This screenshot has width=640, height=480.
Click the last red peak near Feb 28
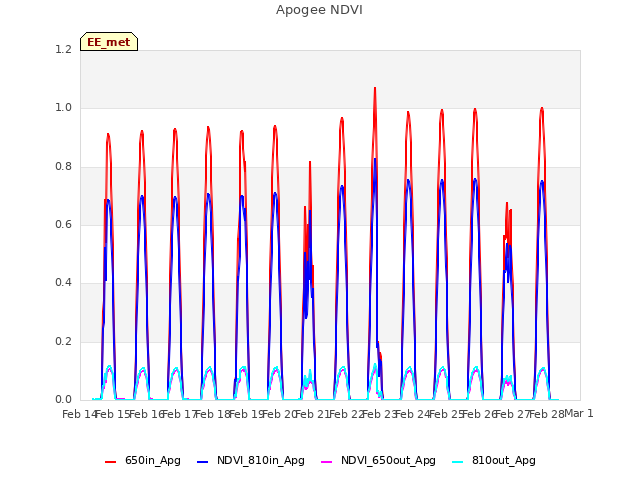pyautogui.click(x=542, y=109)
